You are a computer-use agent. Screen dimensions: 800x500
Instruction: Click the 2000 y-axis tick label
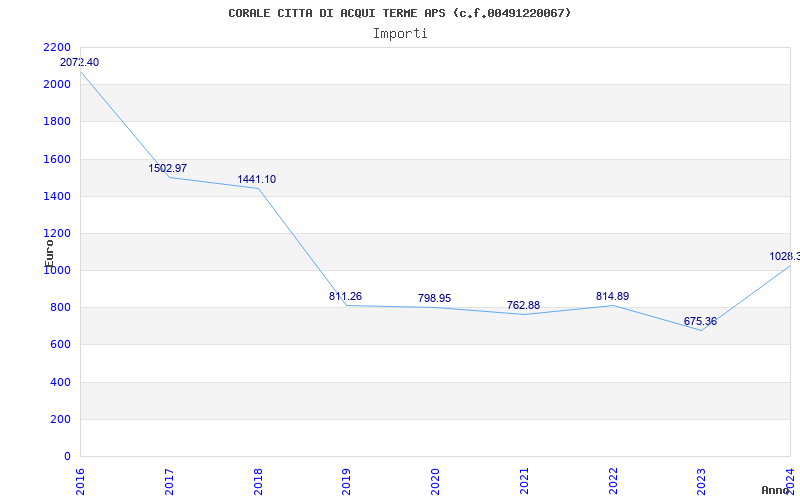point(57,85)
